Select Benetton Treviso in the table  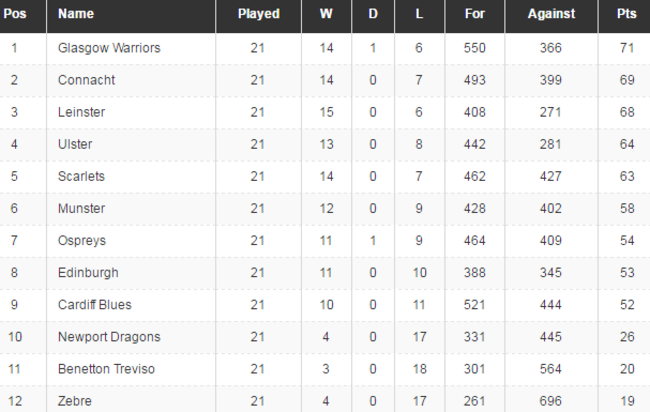[109, 368]
